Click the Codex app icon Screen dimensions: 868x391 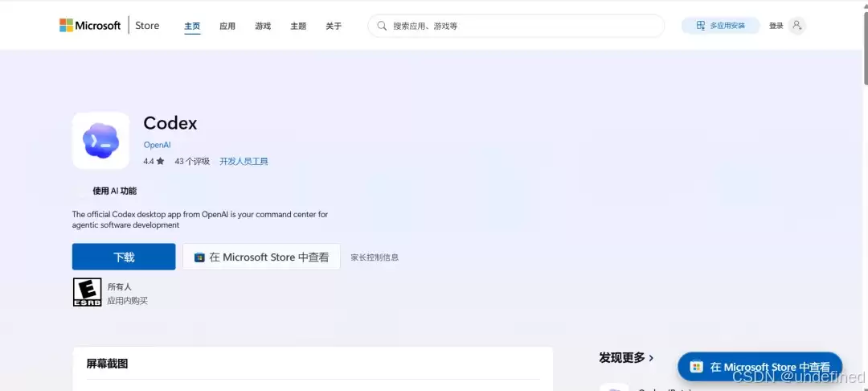[x=100, y=141]
